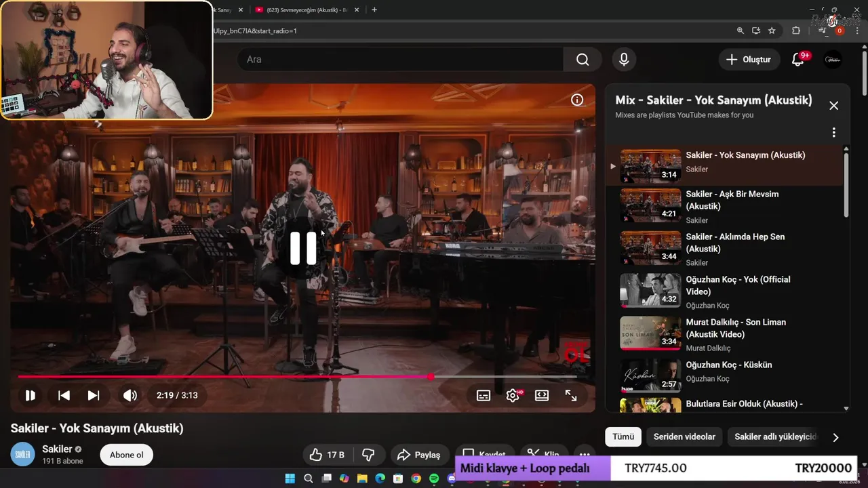Start voice search with microphone icon
Image resolution: width=868 pixels, height=488 pixels.
coord(624,60)
